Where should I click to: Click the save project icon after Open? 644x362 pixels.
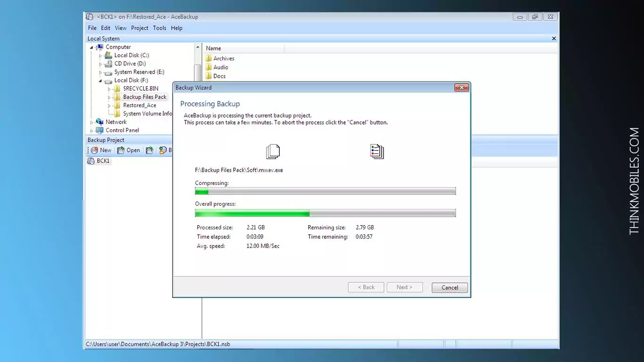pyautogui.click(x=150, y=150)
